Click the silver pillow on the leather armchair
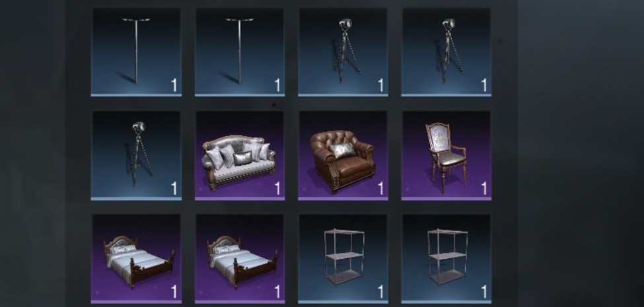The height and width of the screenshot is (307, 644). point(343,151)
